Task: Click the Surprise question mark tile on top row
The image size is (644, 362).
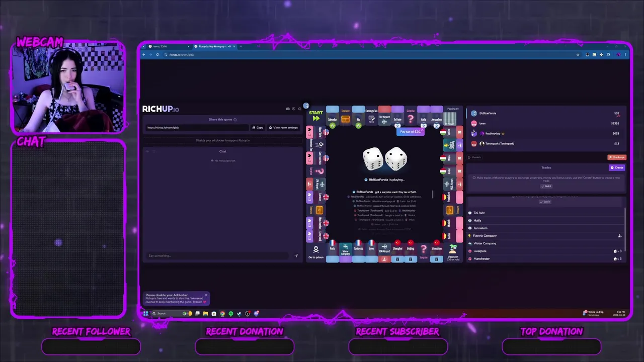Action: click(x=411, y=116)
